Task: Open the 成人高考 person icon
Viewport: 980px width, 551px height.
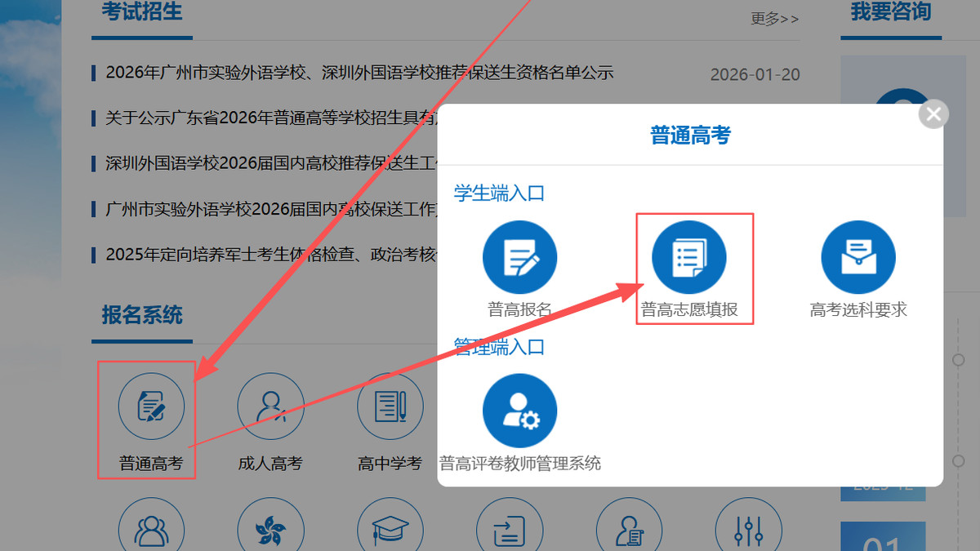Action: pos(270,406)
